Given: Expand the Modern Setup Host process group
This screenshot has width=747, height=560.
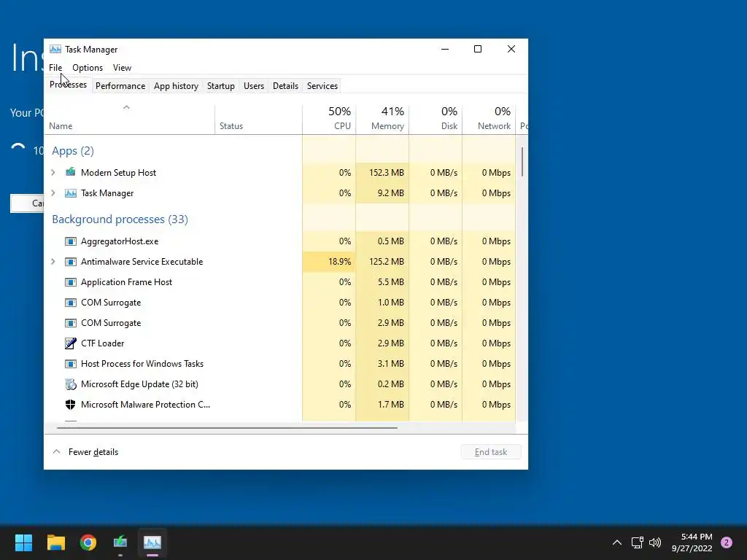Looking at the screenshot, I should pyautogui.click(x=53, y=172).
